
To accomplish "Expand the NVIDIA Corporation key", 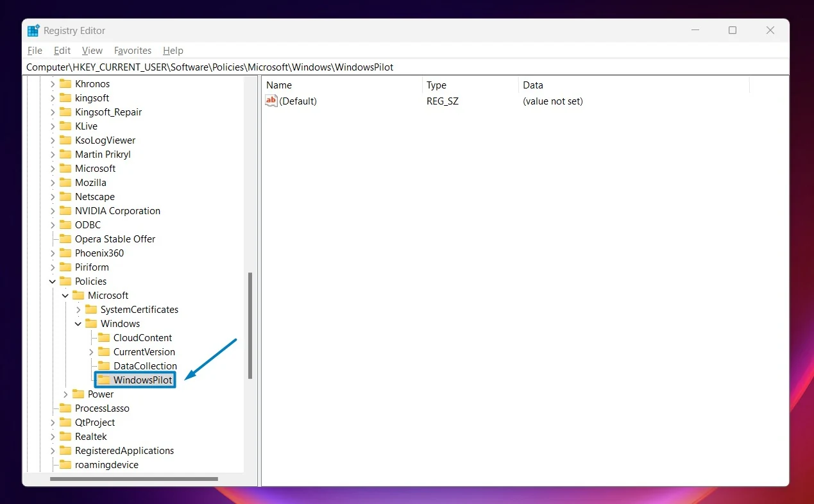I will 53,211.
